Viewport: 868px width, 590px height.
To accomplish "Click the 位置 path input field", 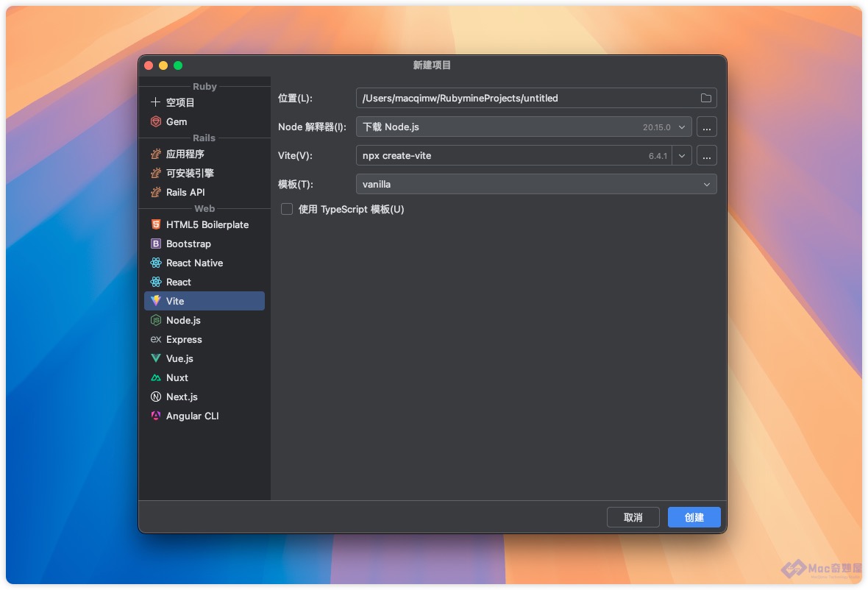I will click(536, 98).
